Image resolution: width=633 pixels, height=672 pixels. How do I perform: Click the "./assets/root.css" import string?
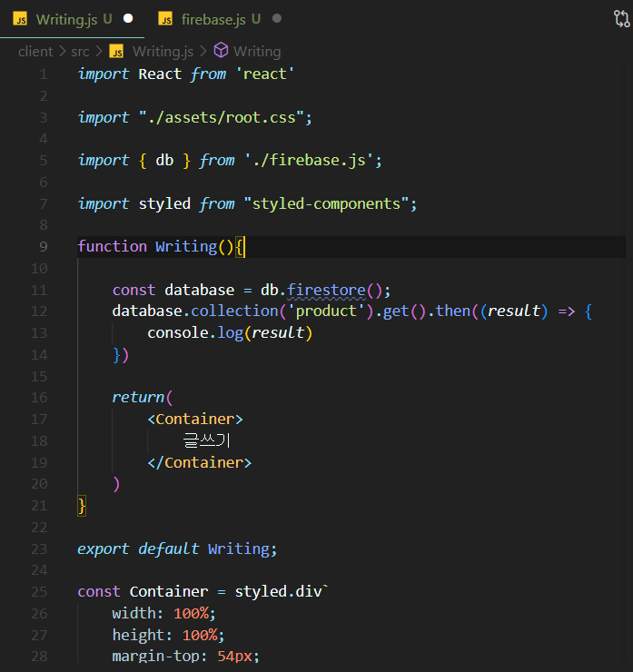222,117
